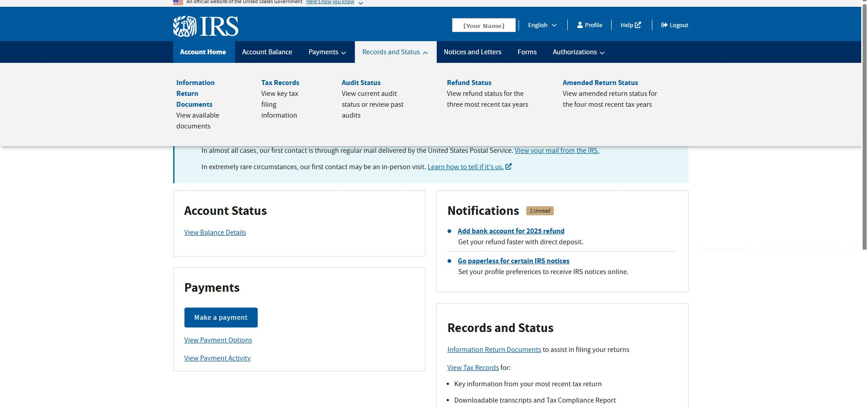Click "Get your refund faster with direct deposit." text
868x408 pixels.
pos(521,242)
